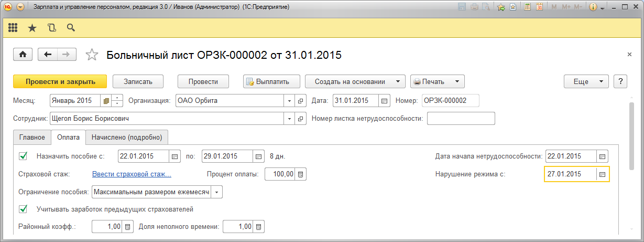Click the Организация field ОАО Орбита
Viewport: 644px width, 242px height.
230,100
